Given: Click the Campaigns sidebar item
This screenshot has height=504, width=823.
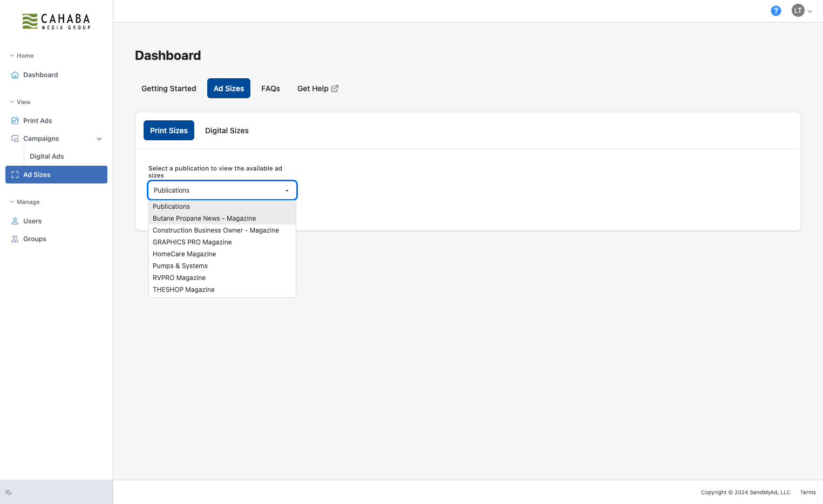Looking at the screenshot, I should pos(56,139).
